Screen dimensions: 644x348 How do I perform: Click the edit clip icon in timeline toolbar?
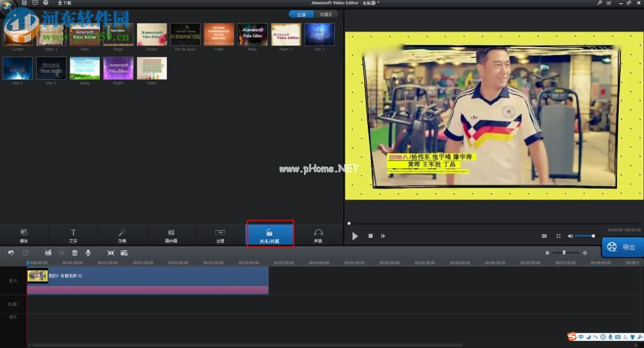click(x=48, y=253)
